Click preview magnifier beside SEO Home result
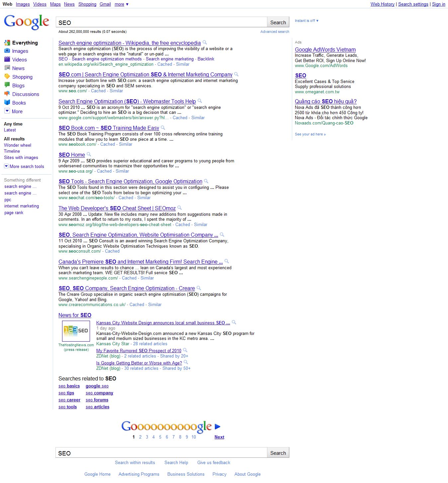This screenshot has width=448, height=483. point(89,154)
